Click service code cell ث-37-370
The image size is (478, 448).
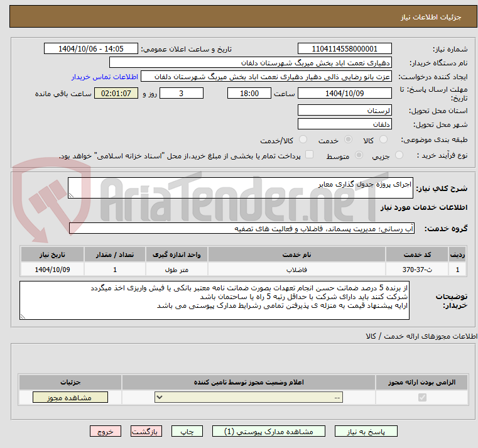point(416,270)
